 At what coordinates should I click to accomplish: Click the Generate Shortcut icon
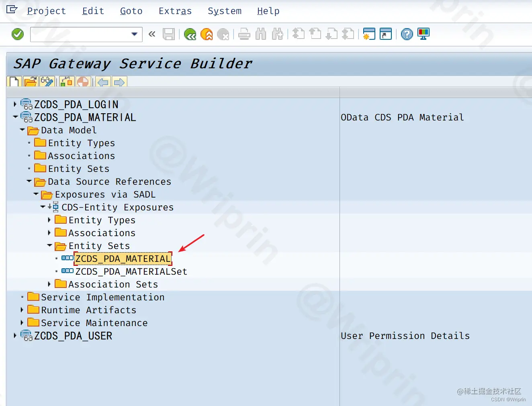pos(386,34)
